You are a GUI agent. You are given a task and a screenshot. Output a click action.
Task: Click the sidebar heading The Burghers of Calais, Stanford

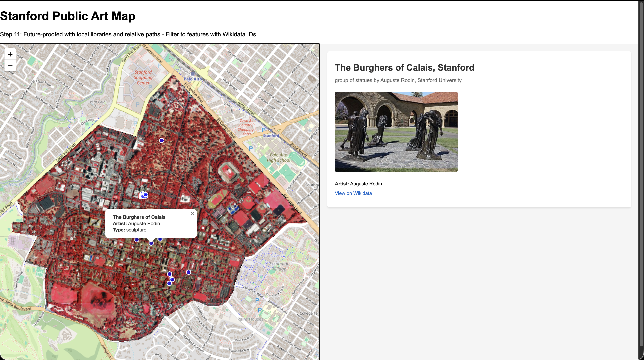[405, 68]
